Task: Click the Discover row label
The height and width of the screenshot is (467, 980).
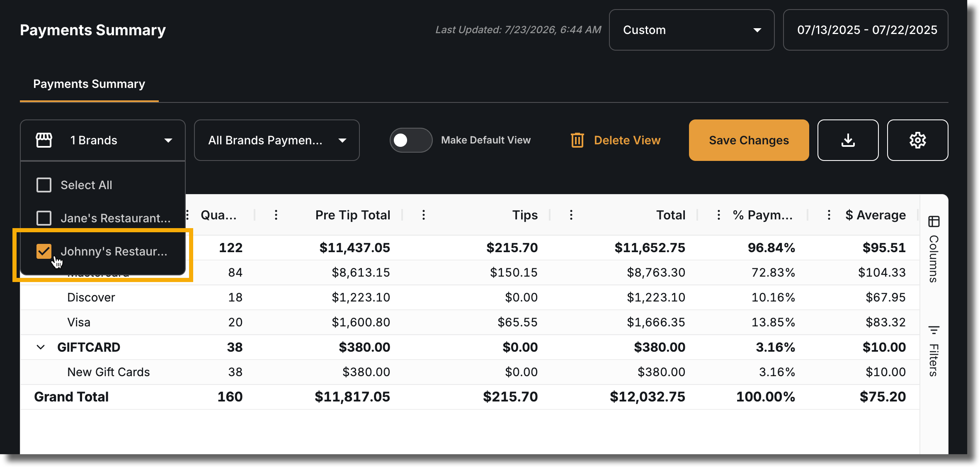Action: 91,297
